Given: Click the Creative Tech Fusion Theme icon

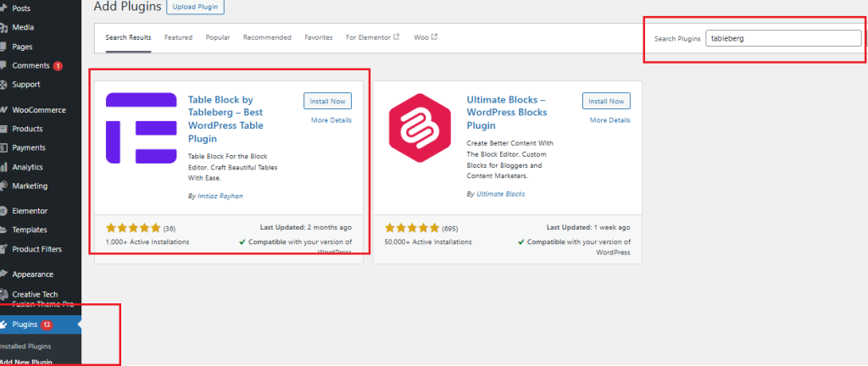Looking at the screenshot, I should [3, 295].
